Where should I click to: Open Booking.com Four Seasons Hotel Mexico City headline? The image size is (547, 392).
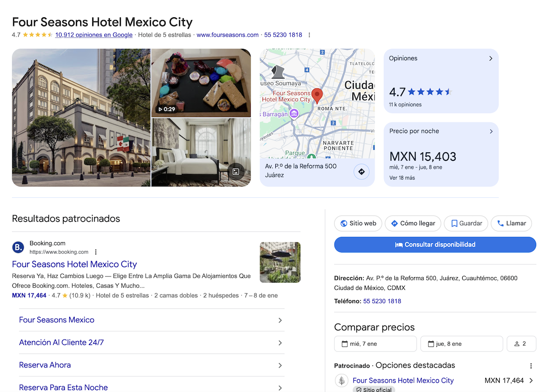(x=74, y=264)
